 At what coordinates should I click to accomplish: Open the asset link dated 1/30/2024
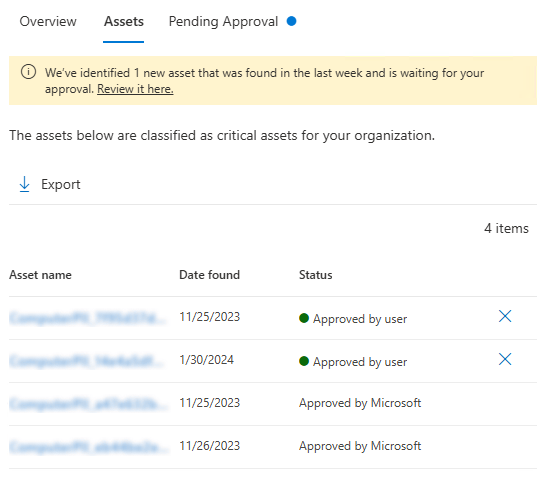pos(87,361)
